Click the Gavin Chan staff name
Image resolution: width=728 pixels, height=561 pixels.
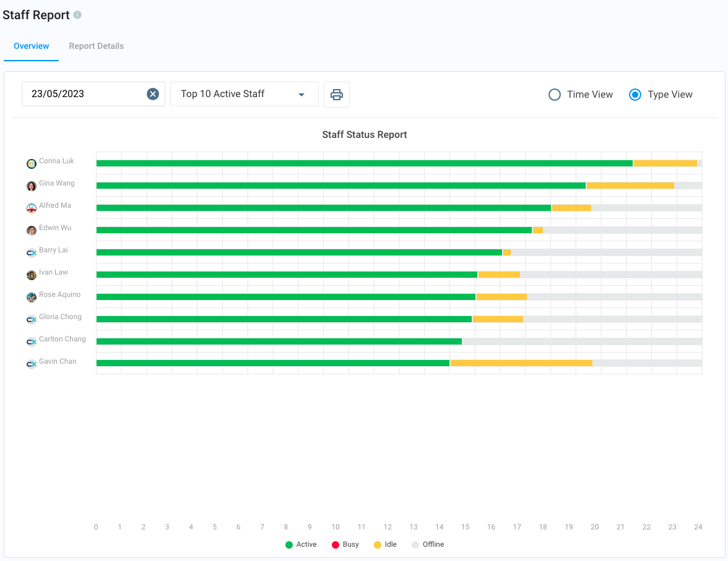(58, 361)
